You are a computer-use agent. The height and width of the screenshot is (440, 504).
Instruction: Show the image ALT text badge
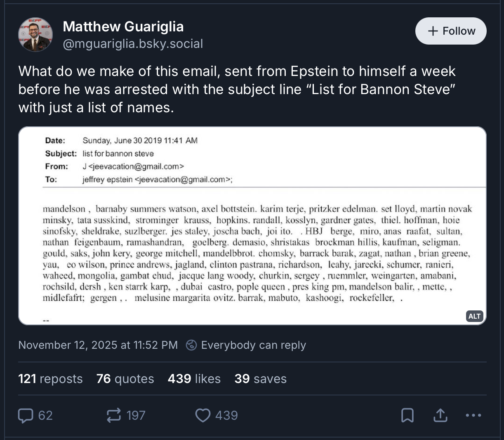pyautogui.click(x=474, y=316)
